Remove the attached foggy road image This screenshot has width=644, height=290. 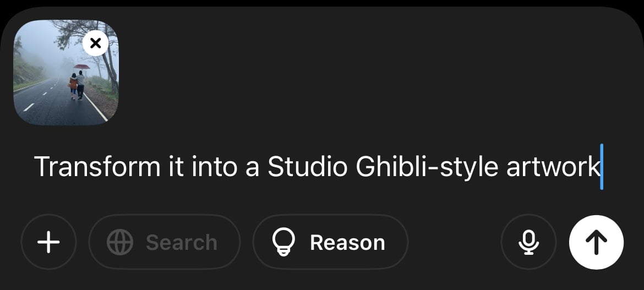pos(95,43)
